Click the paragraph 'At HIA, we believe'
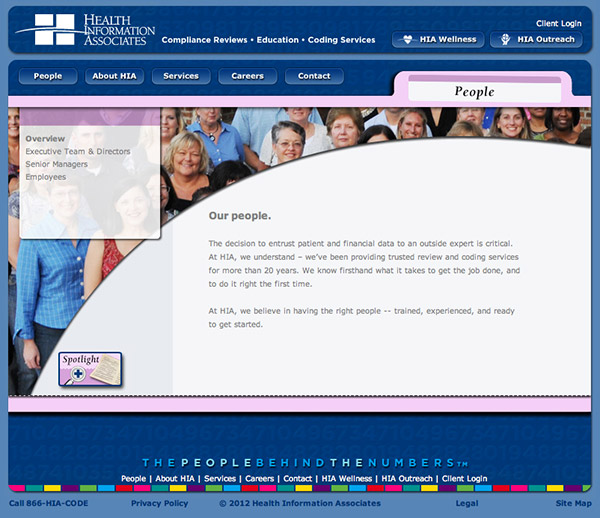600x518 pixels. click(362, 318)
